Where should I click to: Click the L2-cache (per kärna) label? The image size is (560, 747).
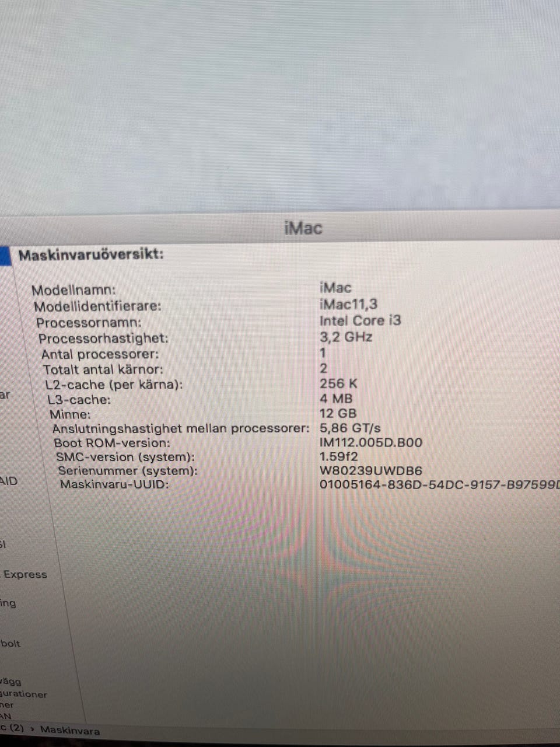tap(114, 385)
